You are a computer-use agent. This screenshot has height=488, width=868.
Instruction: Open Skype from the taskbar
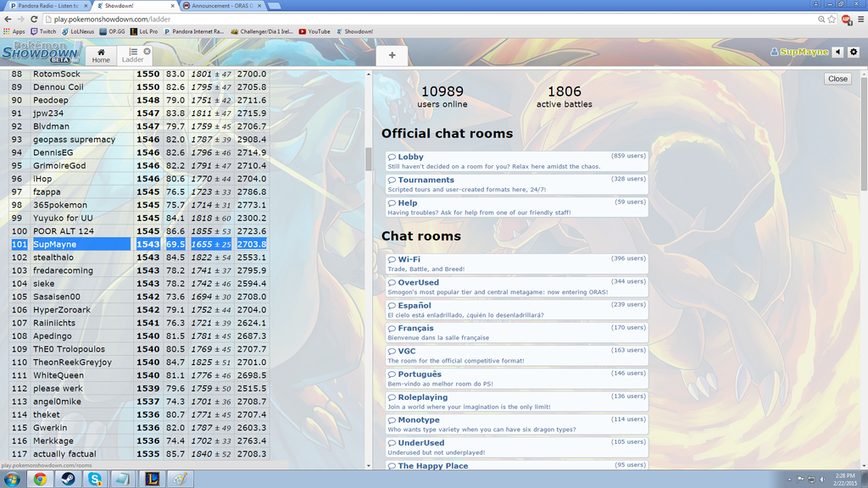pos(95,479)
